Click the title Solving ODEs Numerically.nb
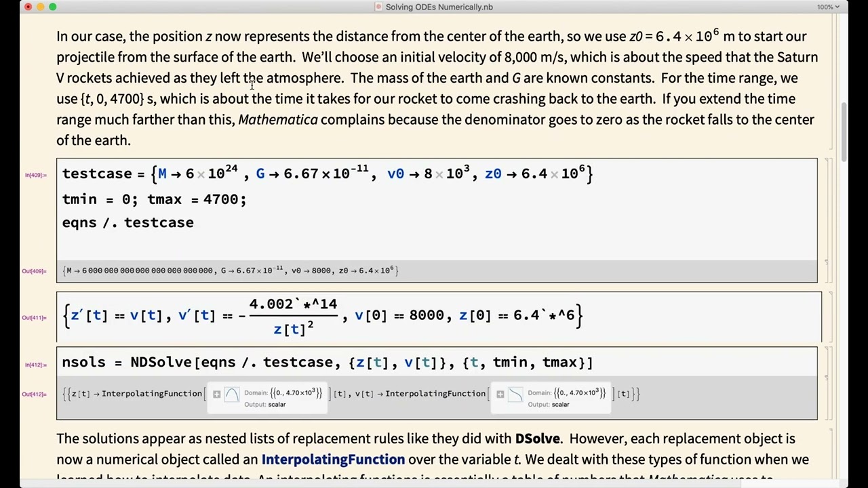 439,7
